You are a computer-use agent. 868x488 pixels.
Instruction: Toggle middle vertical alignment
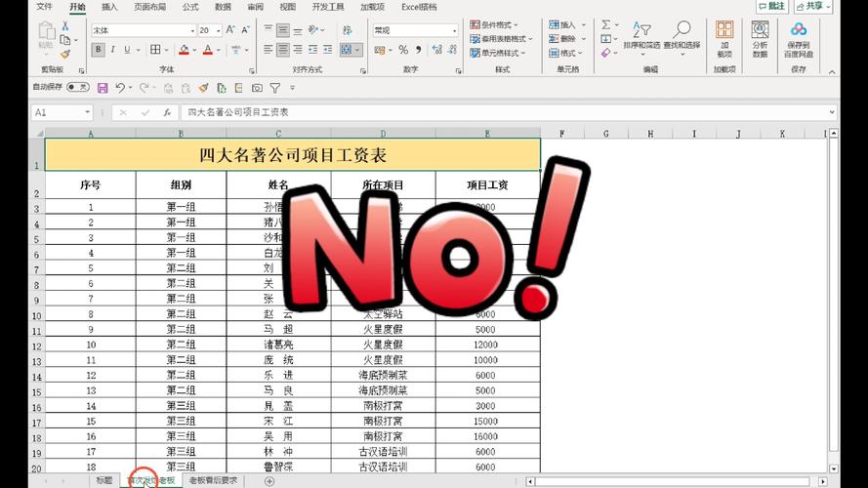tap(283, 30)
